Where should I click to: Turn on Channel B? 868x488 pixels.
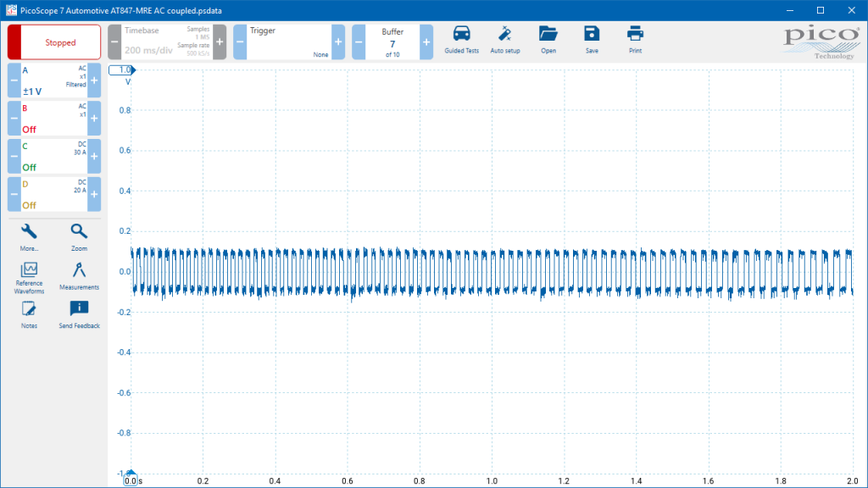pyautogui.click(x=54, y=119)
